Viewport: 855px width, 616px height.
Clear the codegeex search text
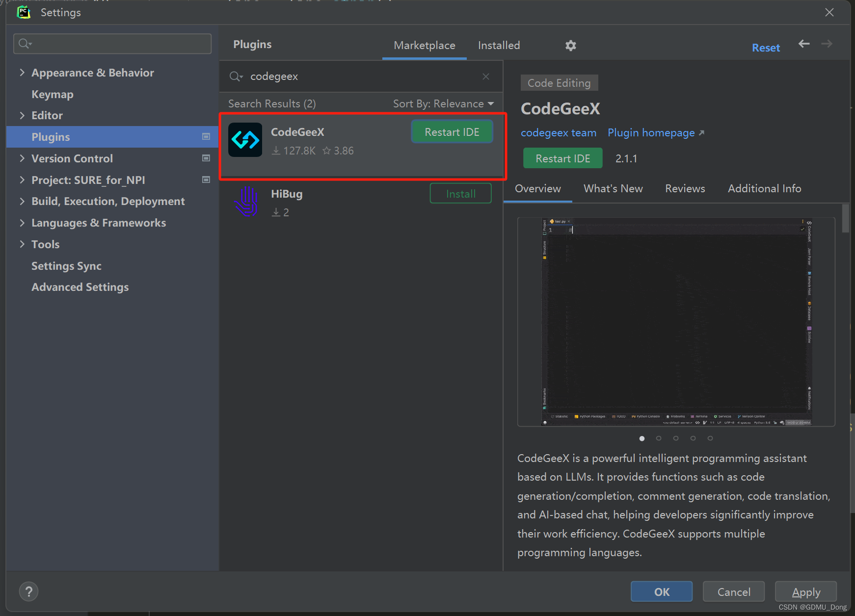[x=486, y=77]
